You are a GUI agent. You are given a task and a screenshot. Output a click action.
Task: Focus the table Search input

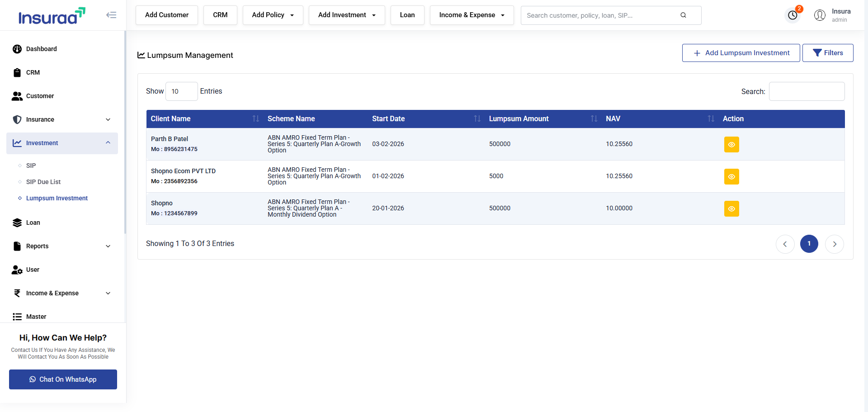[807, 91]
